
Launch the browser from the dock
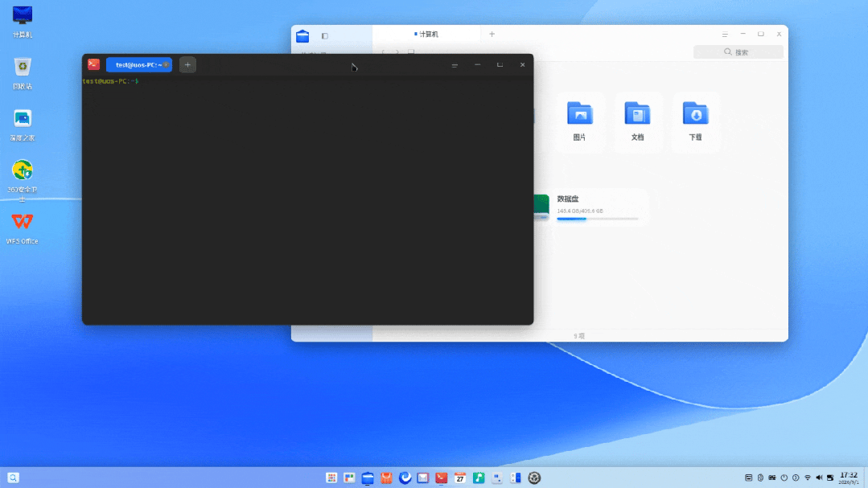[x=405, y=478]
